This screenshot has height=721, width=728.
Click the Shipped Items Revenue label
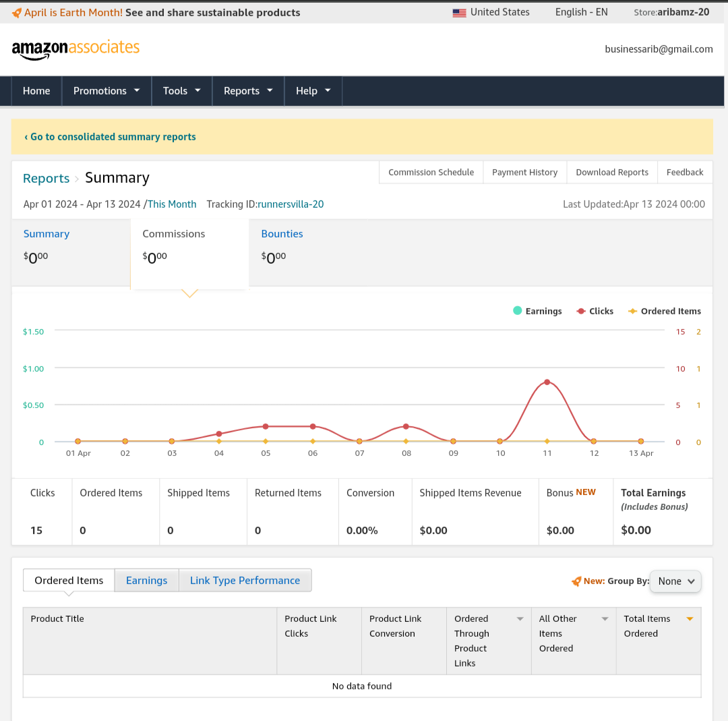coord(471,493)
